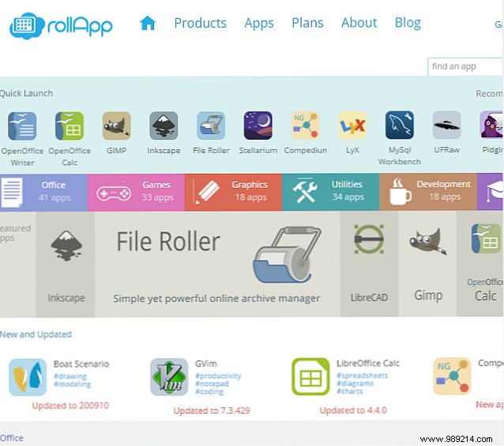Select the LibreCAD featured app thumbnail

369,264
